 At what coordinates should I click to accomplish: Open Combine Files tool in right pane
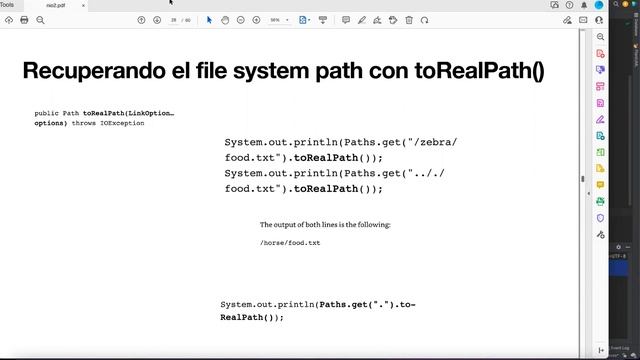tap(600, 70)
